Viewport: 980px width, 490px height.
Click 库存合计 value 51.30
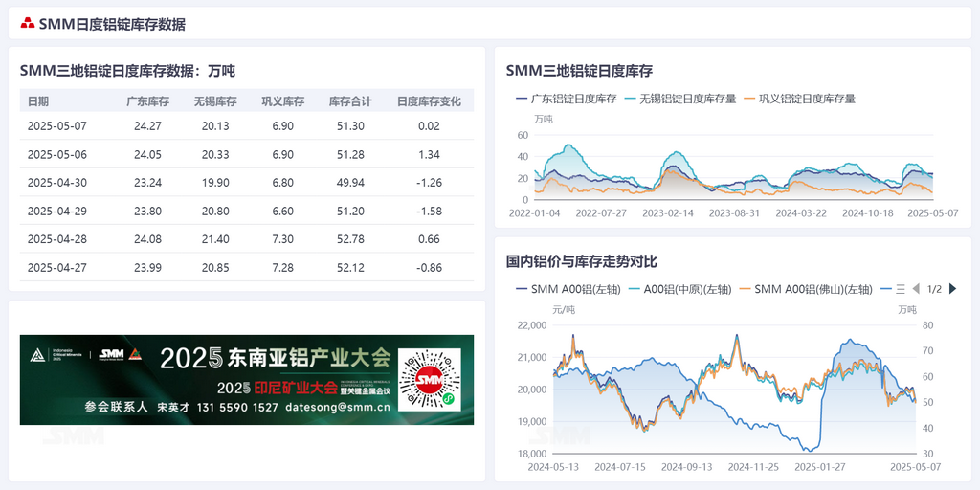coord(350,125)
